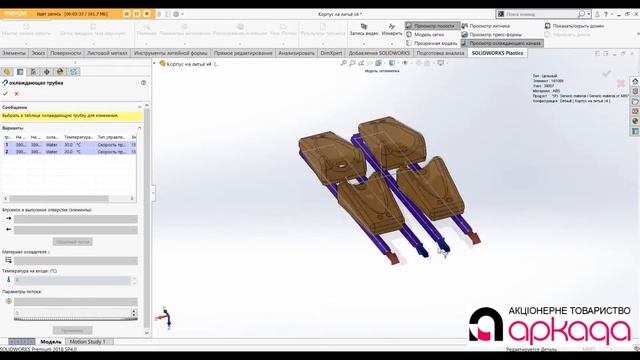Open the help question mark menu
This screenshot has width=640, height=360.
pos(605,14)
